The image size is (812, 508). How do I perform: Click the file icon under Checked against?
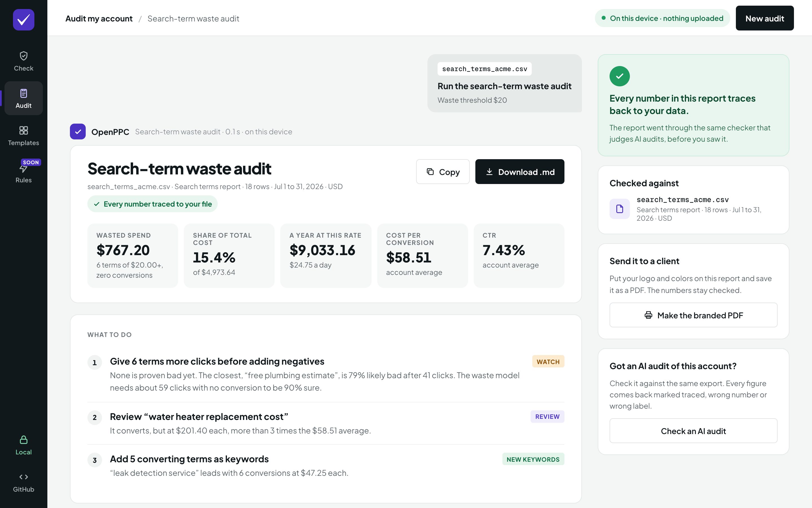(x=619, y=209)
